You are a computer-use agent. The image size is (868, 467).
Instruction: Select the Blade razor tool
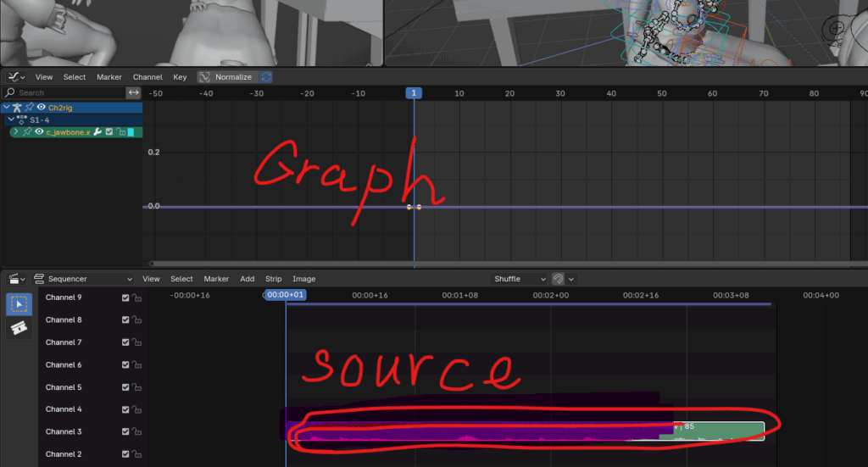(19, 328)
